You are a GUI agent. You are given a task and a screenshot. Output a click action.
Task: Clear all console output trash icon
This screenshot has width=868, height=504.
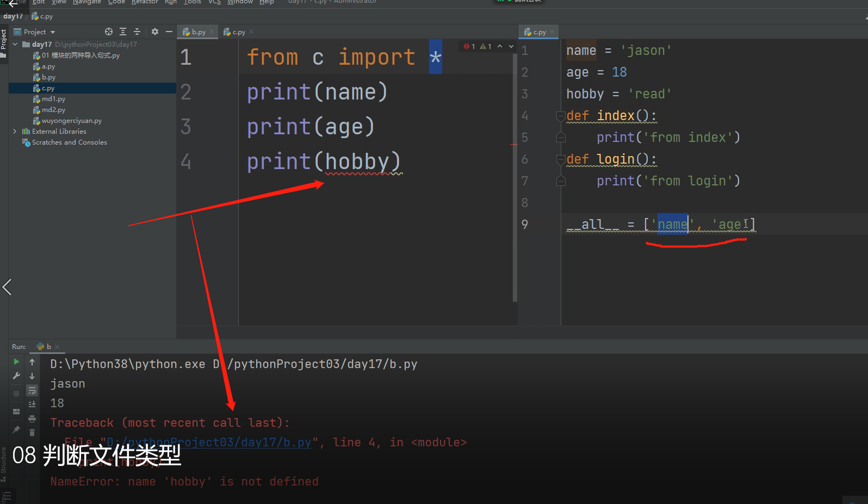[32, 433]
